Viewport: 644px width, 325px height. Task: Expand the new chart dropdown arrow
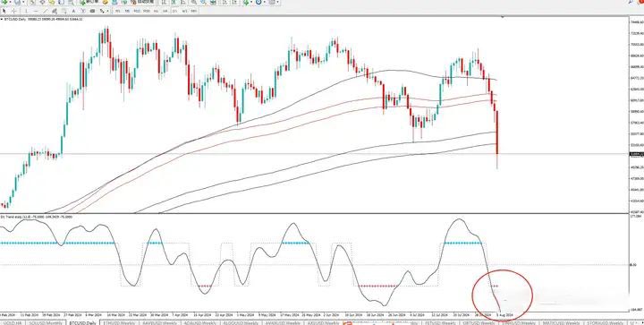click(10, 2)
